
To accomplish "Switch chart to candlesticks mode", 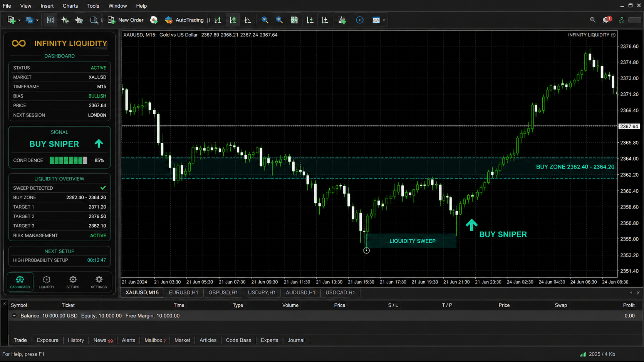I will (x=233, y=20).
